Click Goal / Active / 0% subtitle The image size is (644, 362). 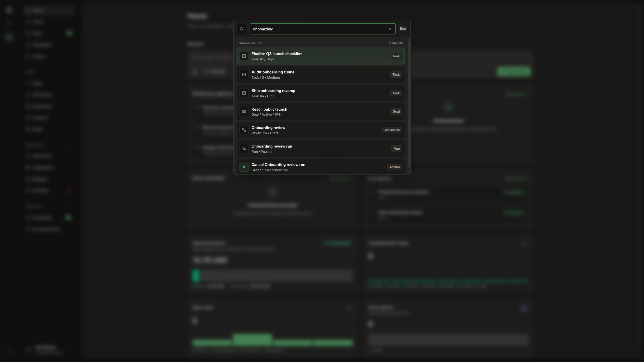point(266,114)
